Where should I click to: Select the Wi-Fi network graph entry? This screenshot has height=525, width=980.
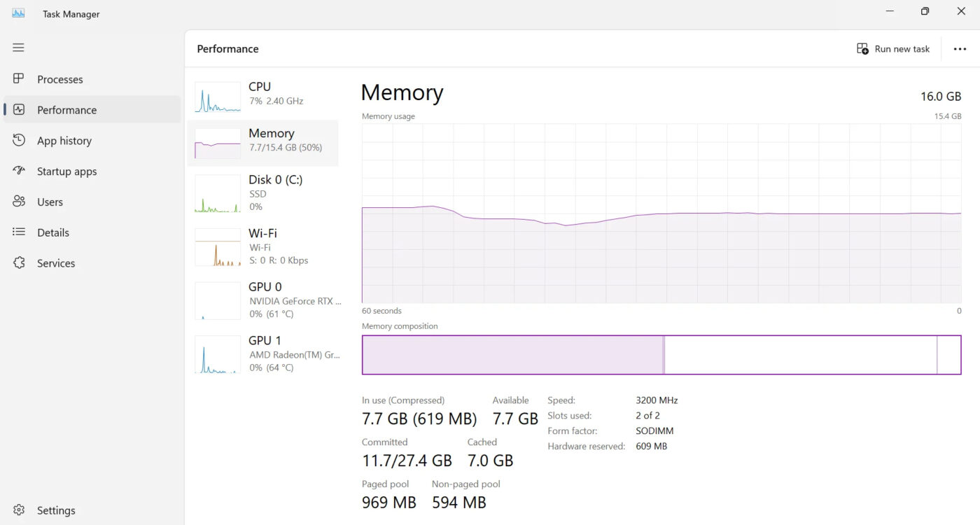tap(262, 246)
